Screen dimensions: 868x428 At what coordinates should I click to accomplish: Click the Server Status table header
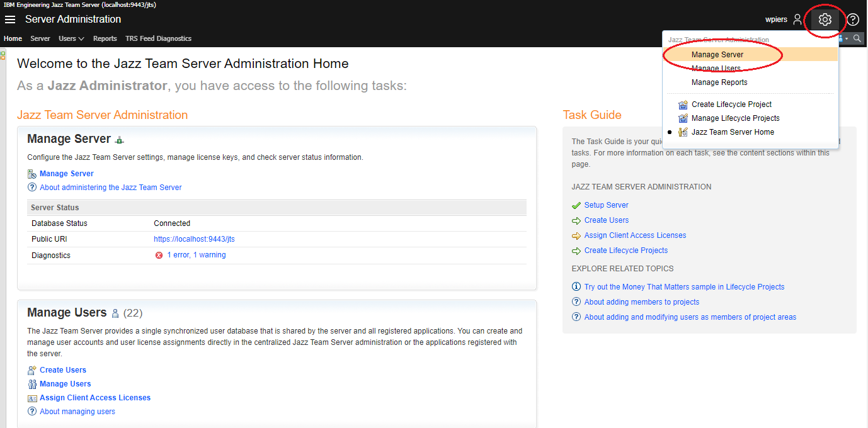[x=277, y=208]
